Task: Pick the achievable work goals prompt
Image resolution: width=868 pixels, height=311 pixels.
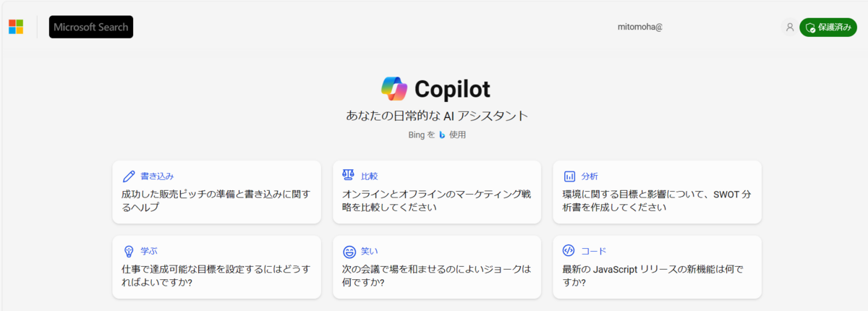Action: point(216,267)
